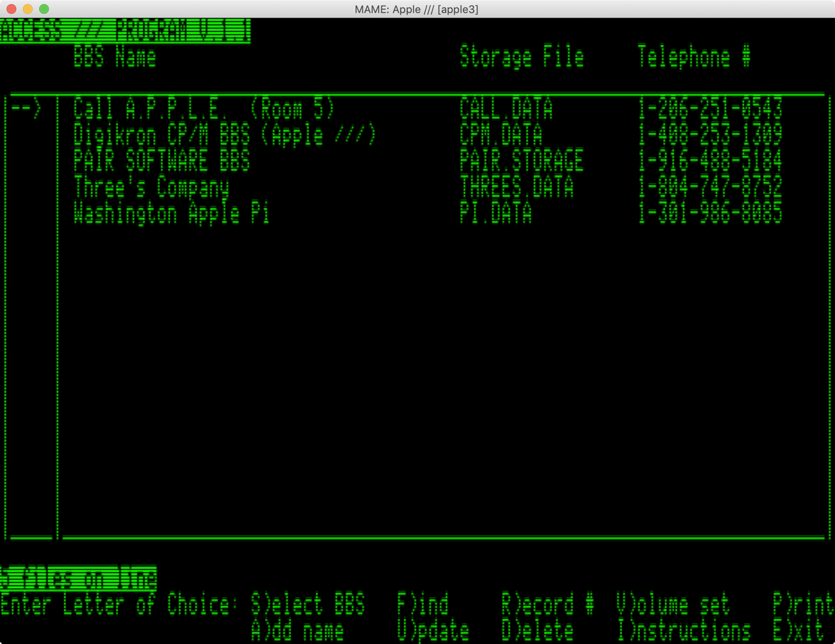Choose the U)pdate option

[x=434, y=631]
